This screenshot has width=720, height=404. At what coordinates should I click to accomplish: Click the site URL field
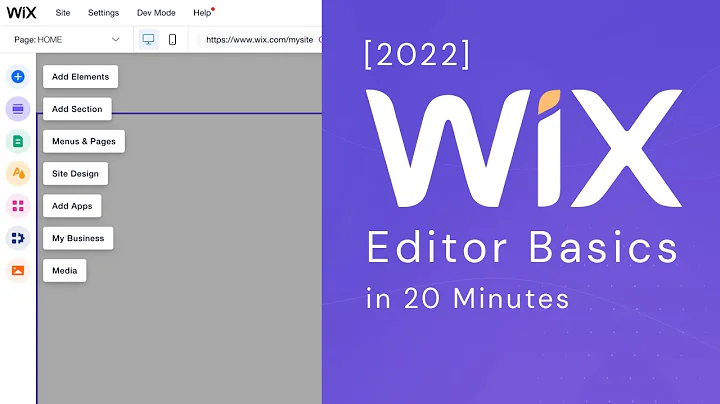pos(260,39)
